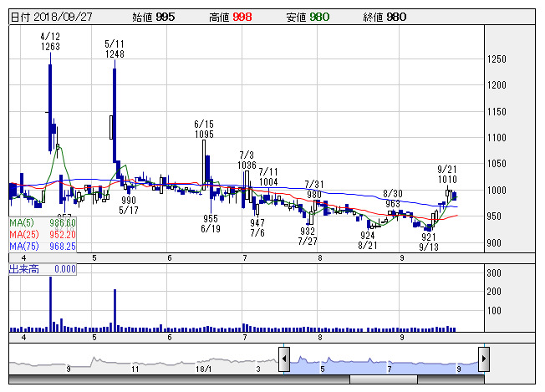Click the 4/12 1263 peak label

click(x=50, y=43)
